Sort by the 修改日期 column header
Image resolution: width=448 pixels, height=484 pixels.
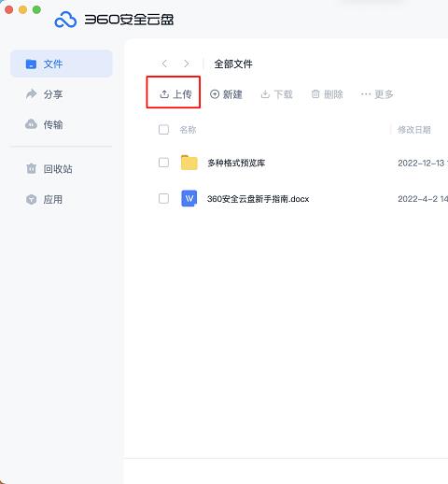tap(414, 130)
